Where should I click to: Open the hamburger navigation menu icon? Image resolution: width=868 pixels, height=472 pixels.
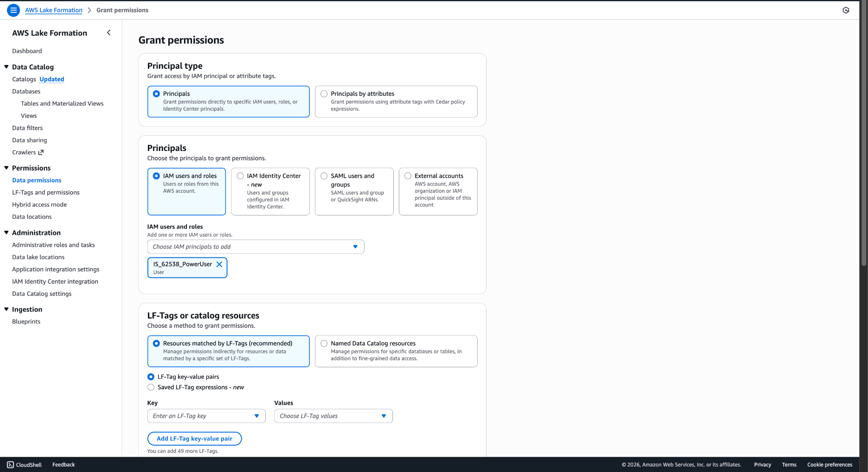coord(14,10)
